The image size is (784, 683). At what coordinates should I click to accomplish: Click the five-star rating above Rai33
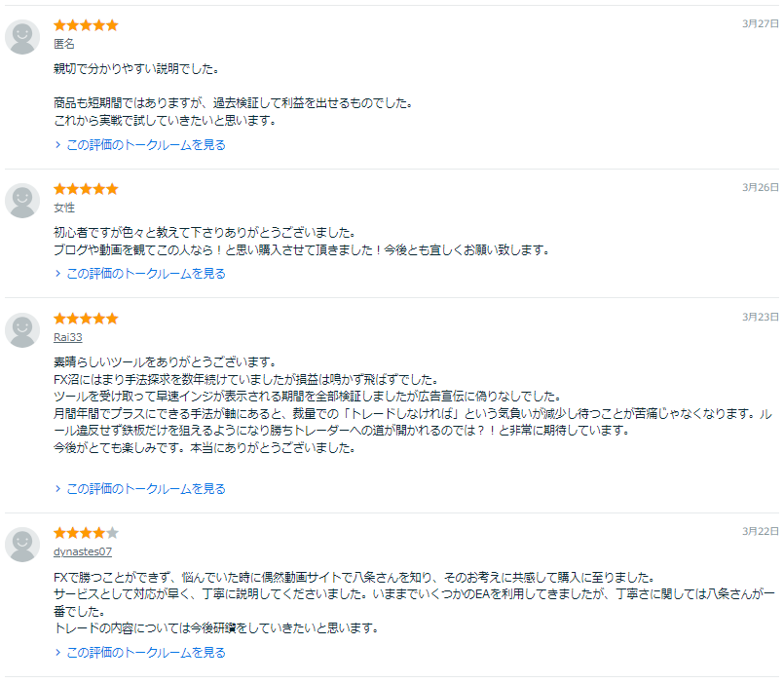86,319
